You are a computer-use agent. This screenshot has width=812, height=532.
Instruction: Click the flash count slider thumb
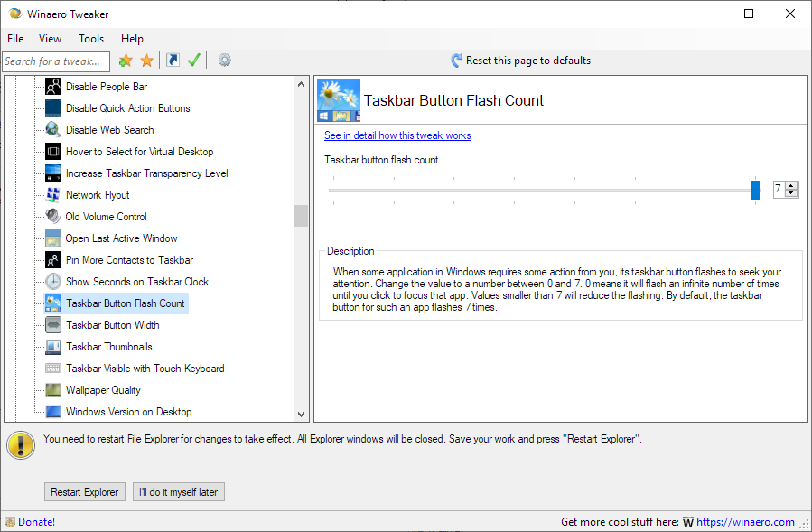pyautogui.click(x=755, y=190)
